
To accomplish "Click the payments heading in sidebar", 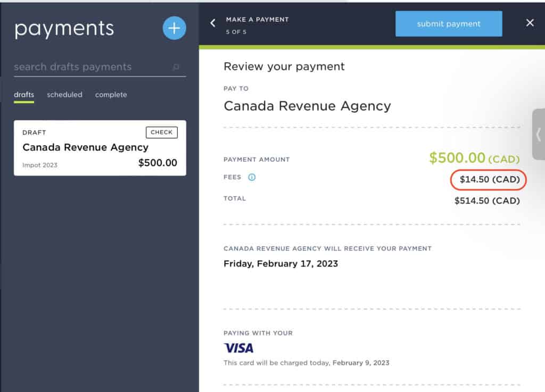I will [64, 29].
